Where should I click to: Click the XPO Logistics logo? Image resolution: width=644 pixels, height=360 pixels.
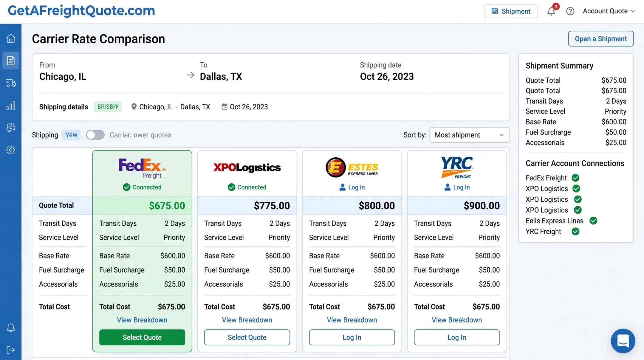pos(247,167)
